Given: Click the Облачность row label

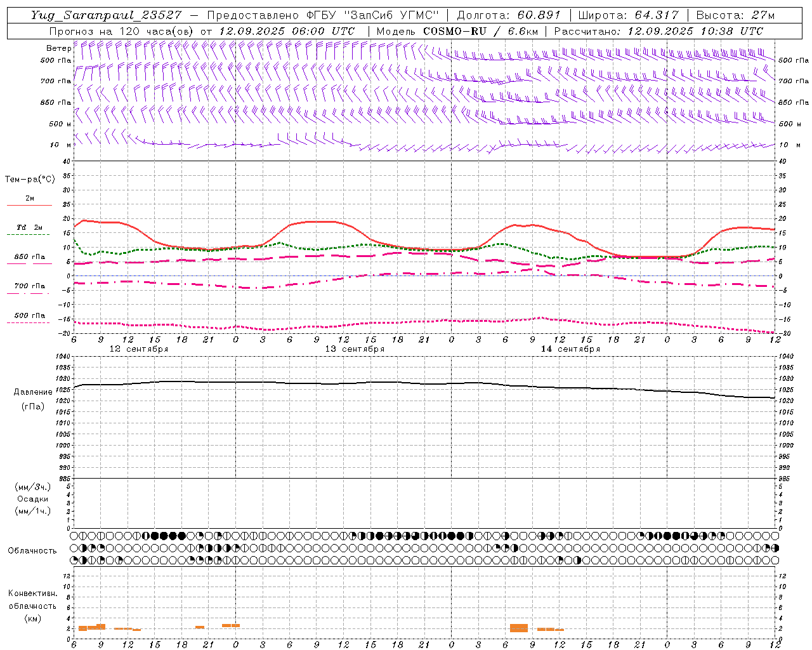Looking at the screenshot, I should point(32,550).
